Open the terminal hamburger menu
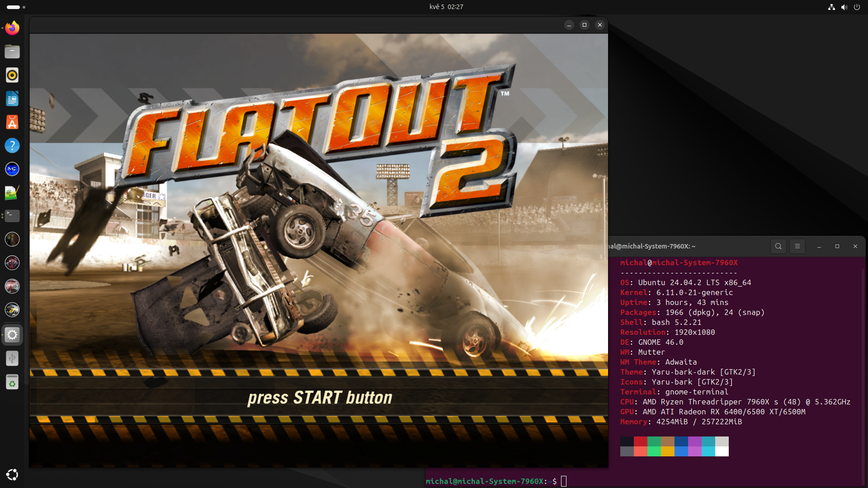The height and width of the screenshot is (488, 868). coord(797,246)
